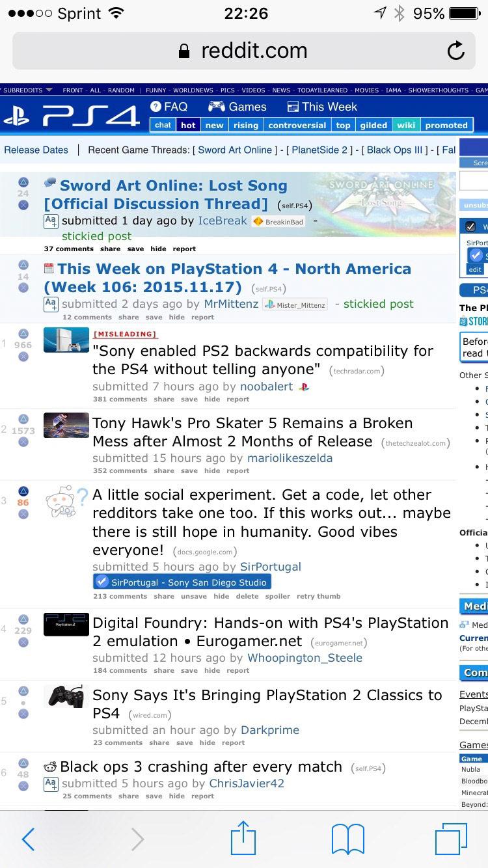Upvote the Tony Hawk's Pro Skater 5 post
The height and width of the screenshot is (868, 488).
(23, 419)
